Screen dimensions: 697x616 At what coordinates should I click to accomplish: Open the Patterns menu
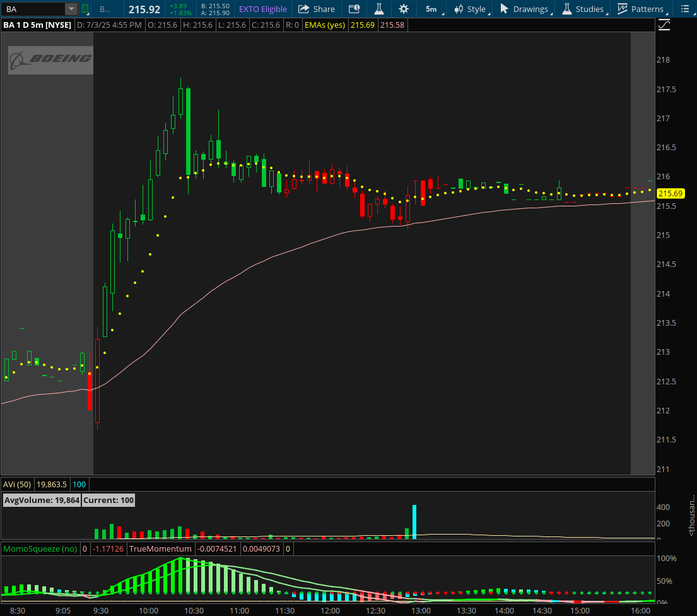[641, 9]
